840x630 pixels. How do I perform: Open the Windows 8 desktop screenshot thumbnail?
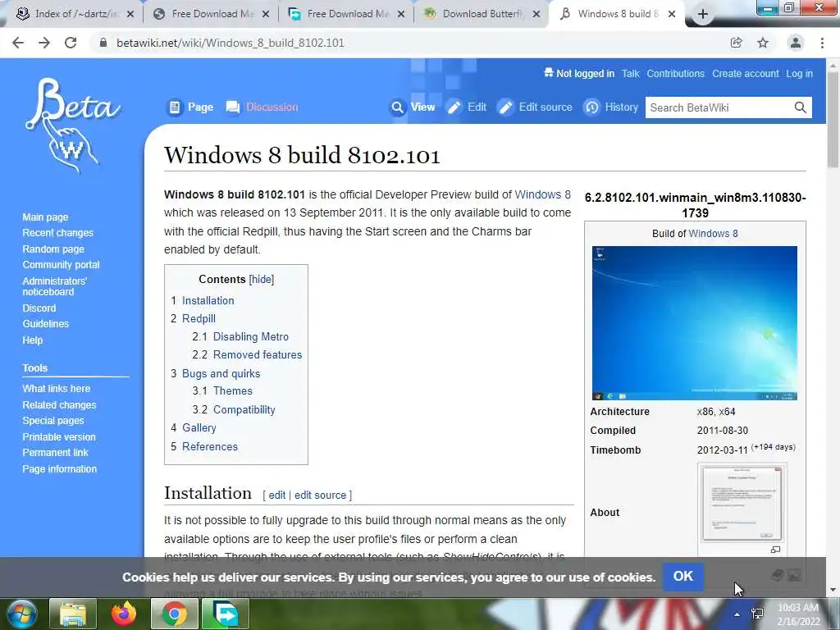694,323
